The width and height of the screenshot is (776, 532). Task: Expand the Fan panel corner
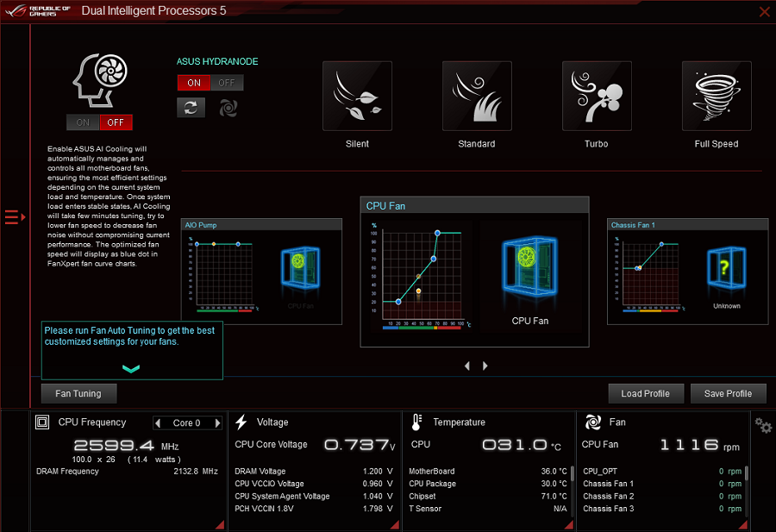tap(743, 524)
